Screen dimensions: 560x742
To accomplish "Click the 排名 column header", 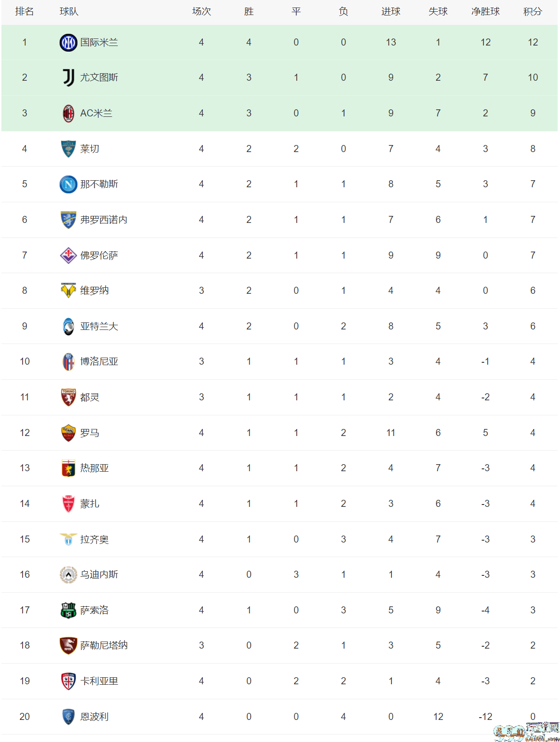I will click(24, 11).
